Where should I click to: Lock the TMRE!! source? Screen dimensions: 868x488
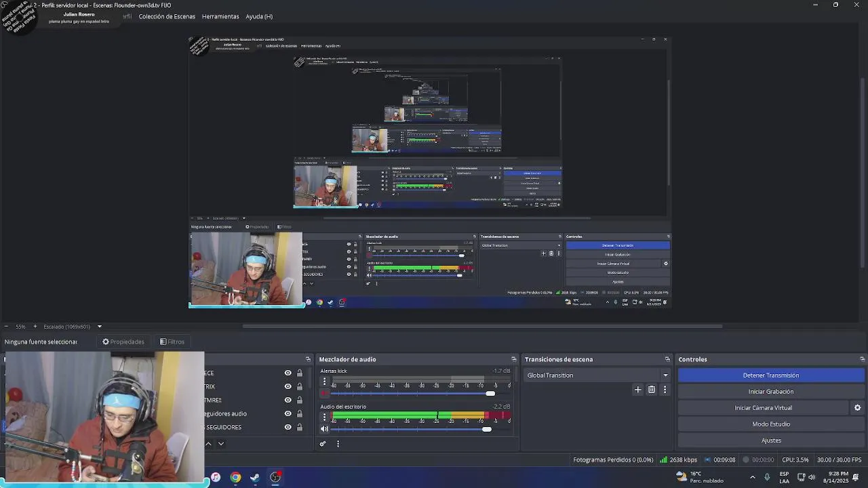[x=299, y=400]
